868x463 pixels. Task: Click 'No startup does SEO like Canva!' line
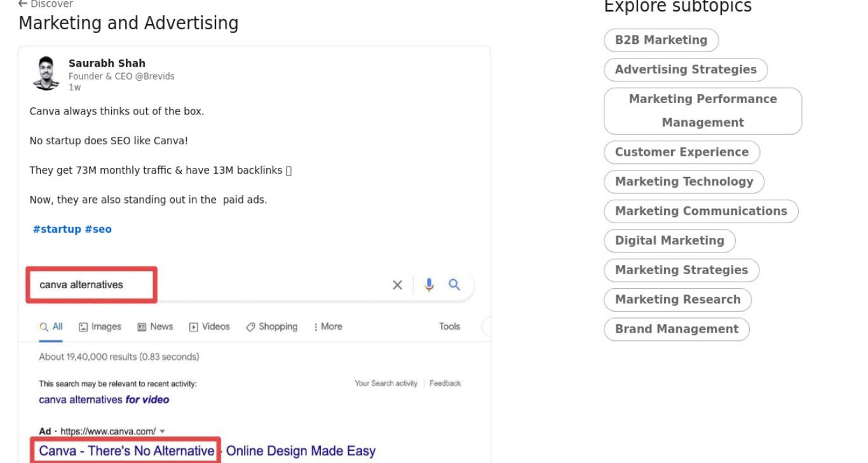(x=109, y=141)
